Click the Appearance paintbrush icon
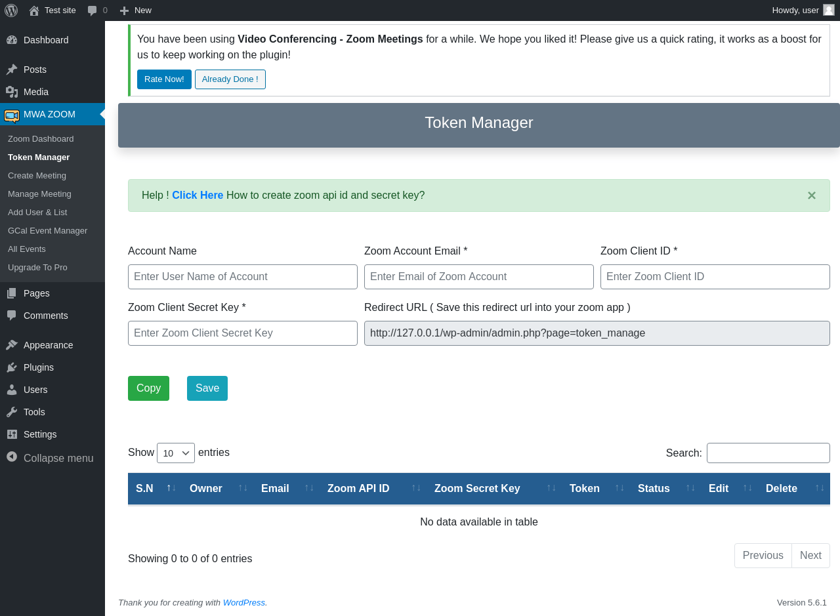The width and height of the screenshot is (840, 616). [x=12, y=345]
